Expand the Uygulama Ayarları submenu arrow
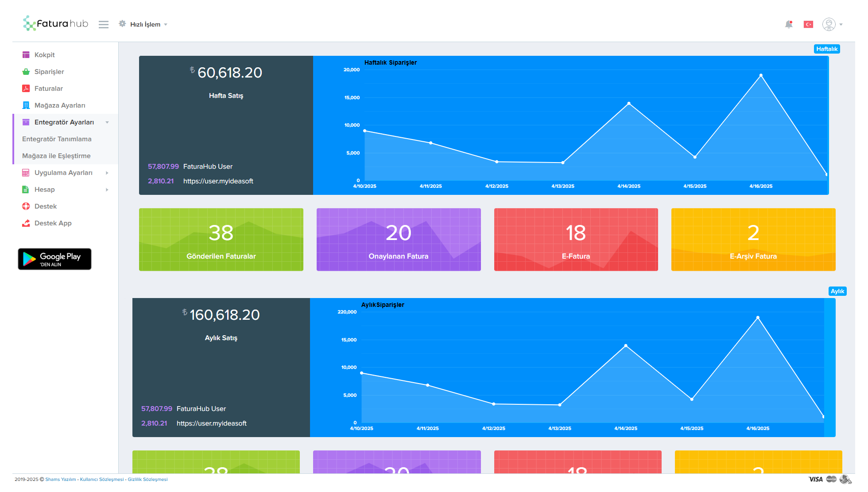 pos(107,173)
